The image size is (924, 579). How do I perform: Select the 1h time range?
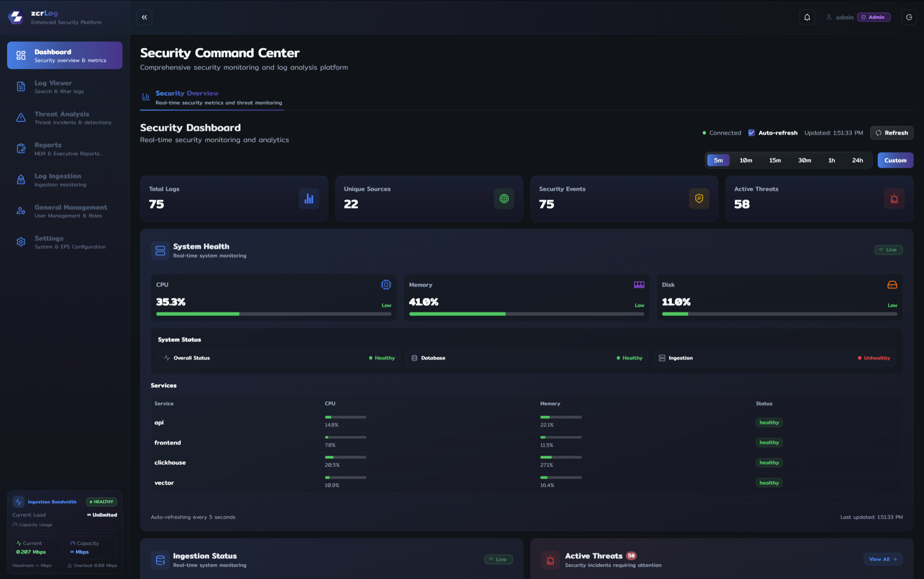coord(832,160)
